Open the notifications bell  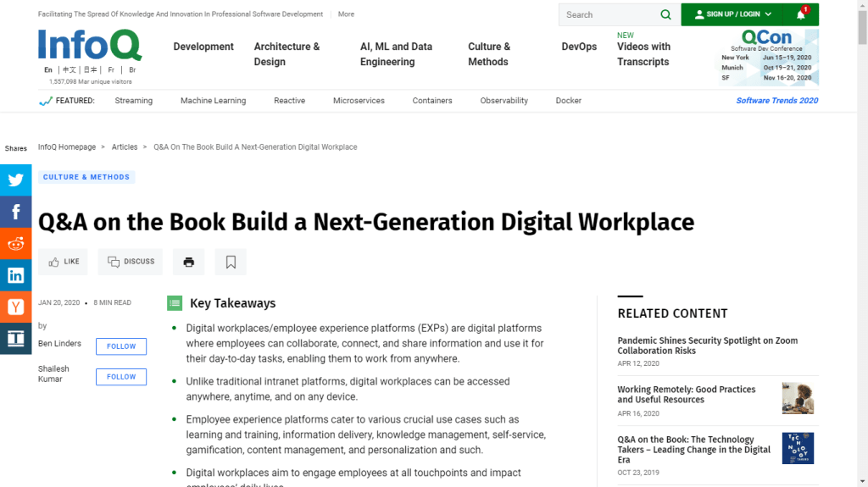point(800,14)
